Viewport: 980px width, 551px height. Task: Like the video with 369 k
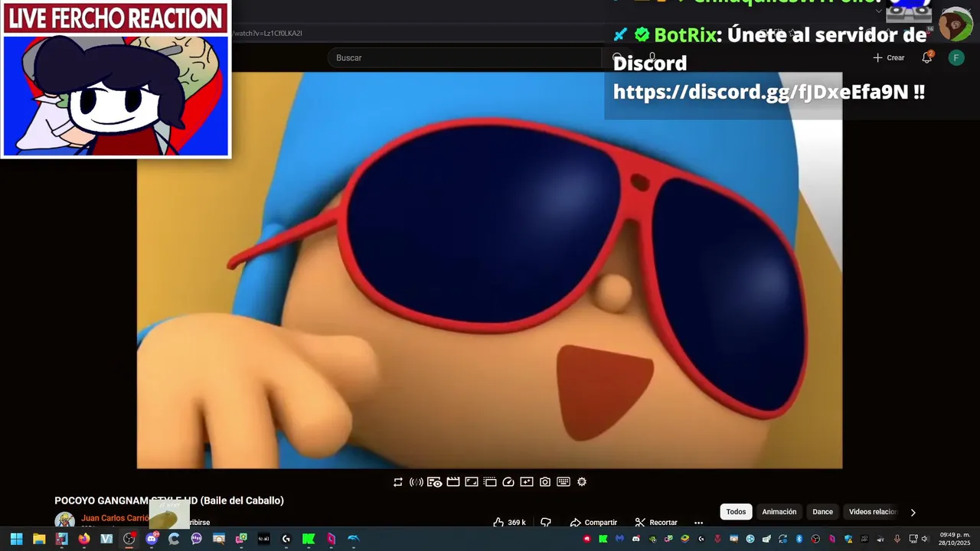pyautogui.click(x=509, y=523)
